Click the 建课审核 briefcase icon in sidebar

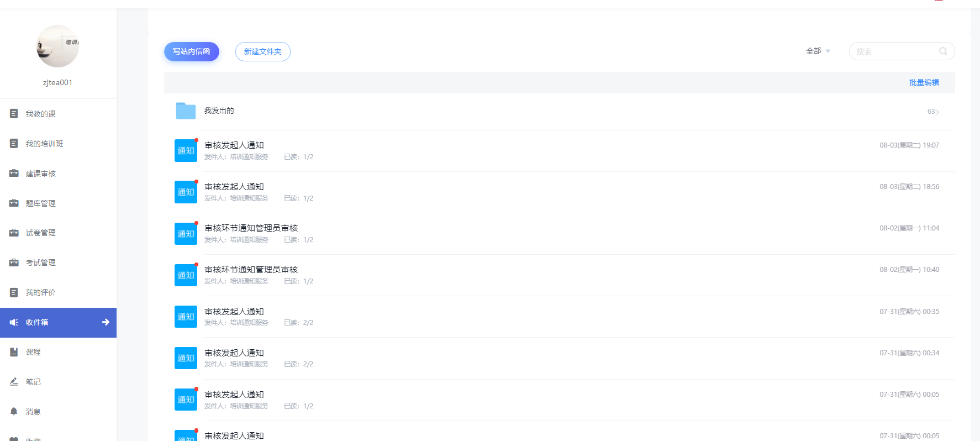pyautogui.click(x=14, y=174)
